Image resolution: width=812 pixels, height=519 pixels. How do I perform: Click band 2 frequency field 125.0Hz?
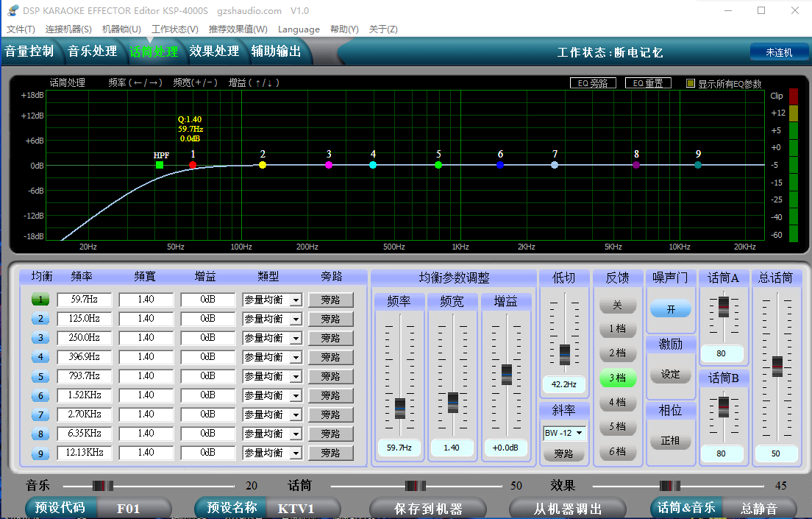point(85,318)
